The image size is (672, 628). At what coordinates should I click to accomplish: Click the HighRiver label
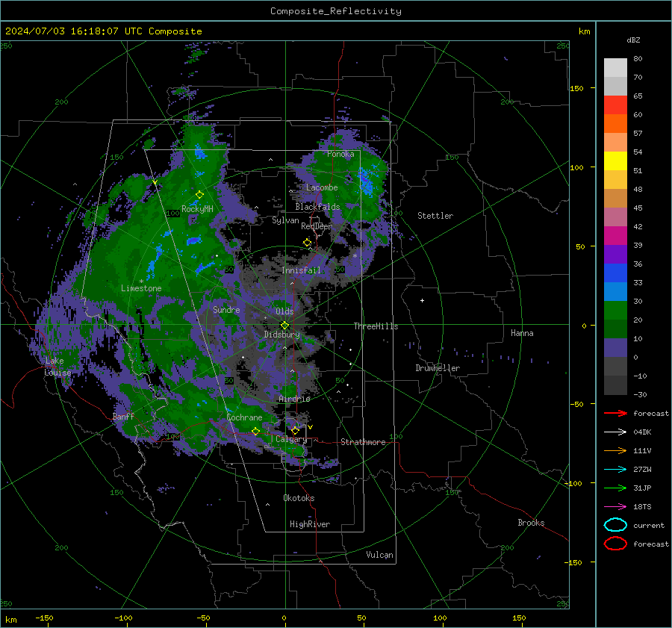310,524
